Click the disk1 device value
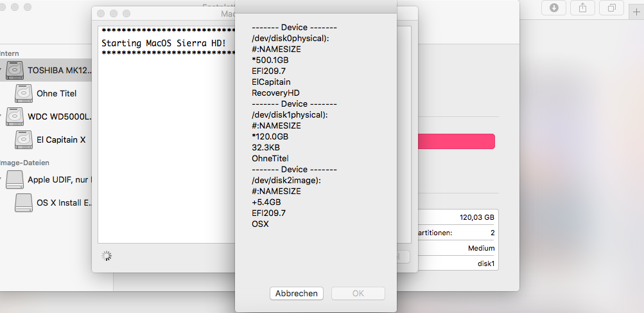Image resolution: width=644 pixels, height=313 pixels. pos(486,264)
